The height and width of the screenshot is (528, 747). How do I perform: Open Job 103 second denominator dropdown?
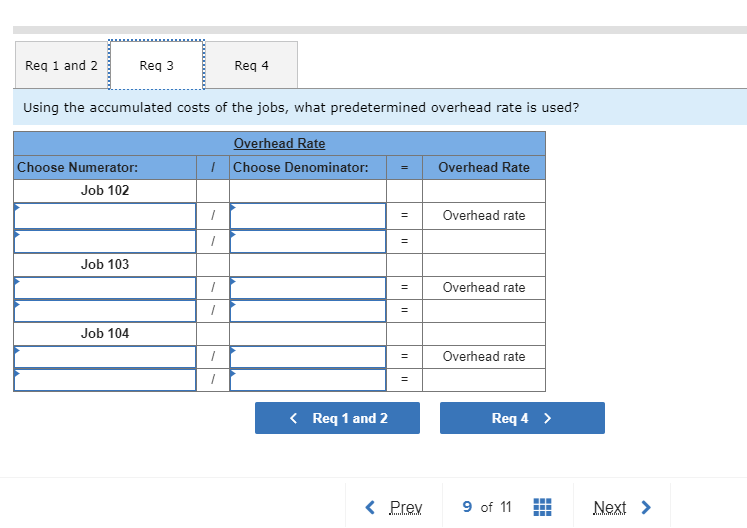click(308, 311)
